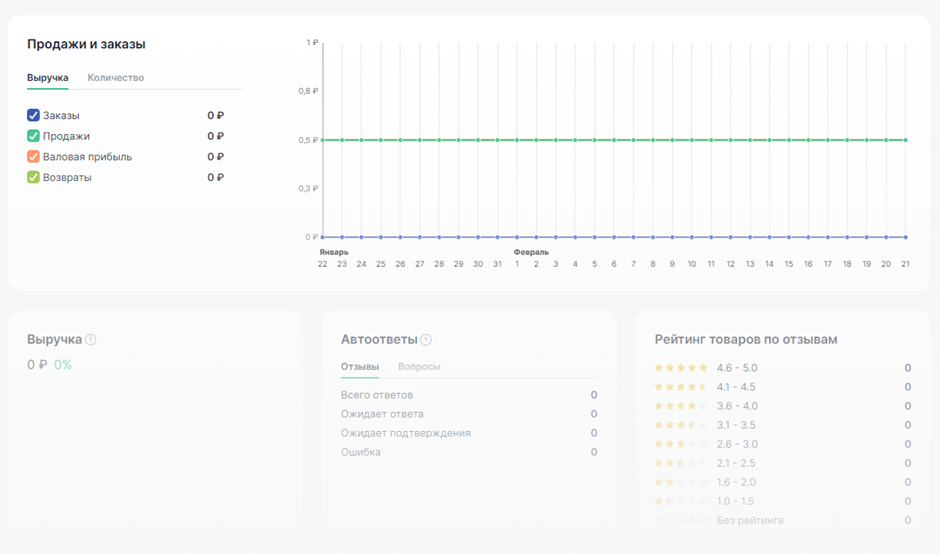The height and width of the screenshot is (554, 940).
Task: Switch to the Вопросы tab
Action: pyautogui.click(x=419, y=366)
